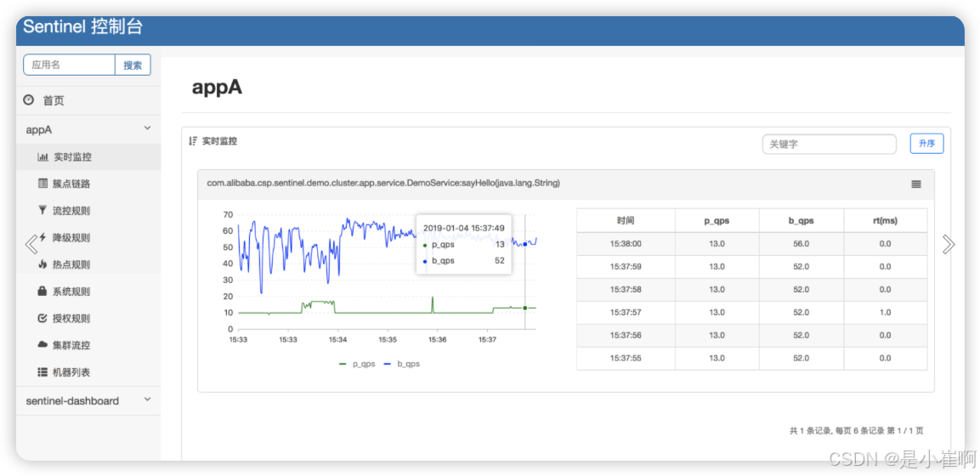Click the 搜索 search button

[133, 65]
